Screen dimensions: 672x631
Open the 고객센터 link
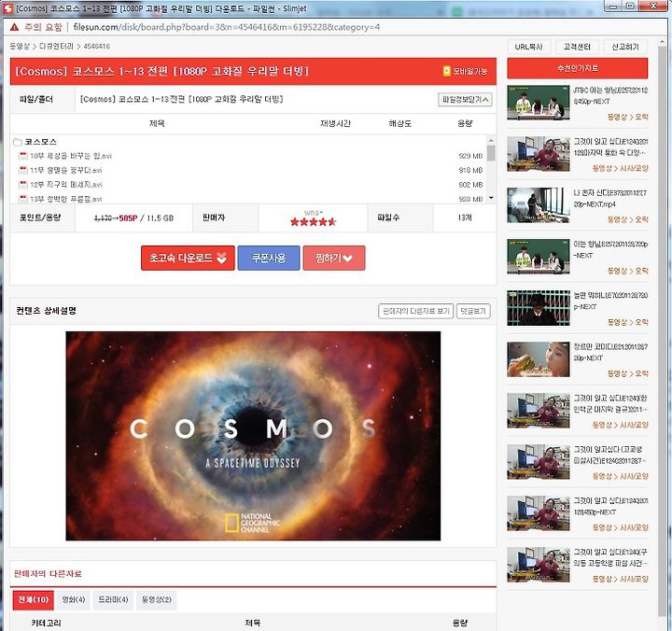point(577,47)
